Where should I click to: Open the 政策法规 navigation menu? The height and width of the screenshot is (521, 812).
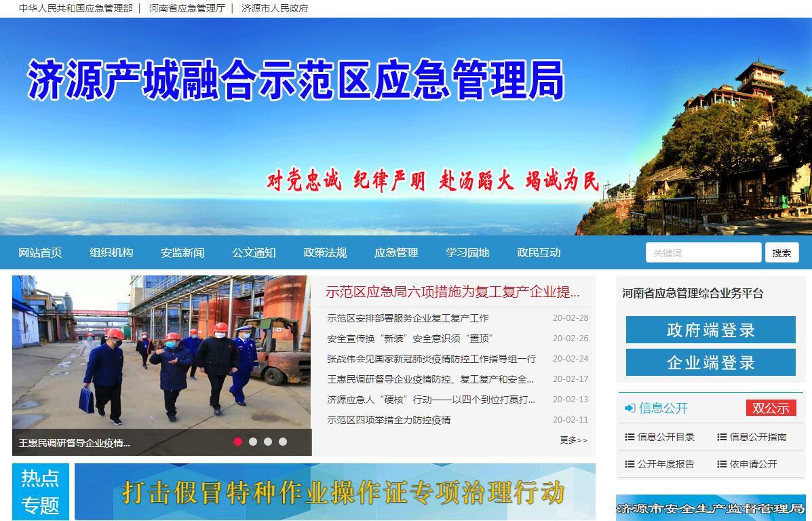325,252
